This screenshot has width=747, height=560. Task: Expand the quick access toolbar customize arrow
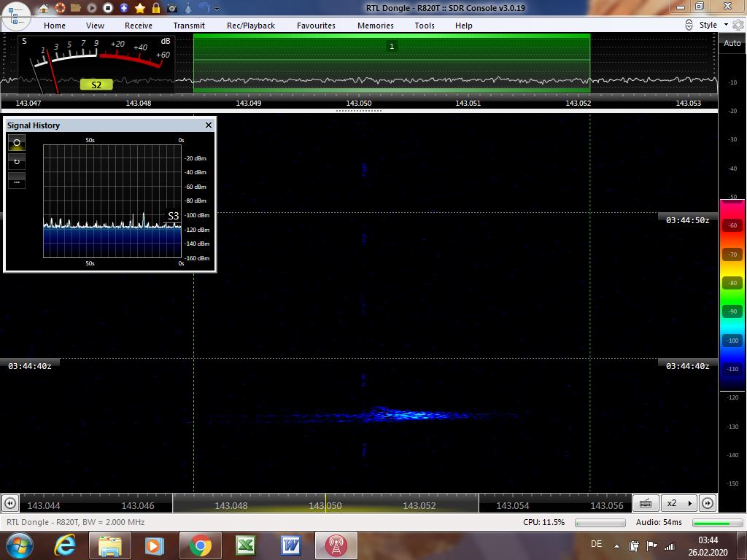click(217, 9)
